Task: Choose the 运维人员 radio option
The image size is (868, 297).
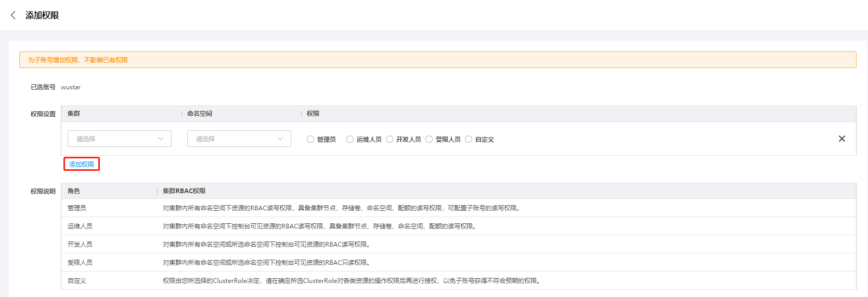Action: pyautogui.click(x=350, y=139)
